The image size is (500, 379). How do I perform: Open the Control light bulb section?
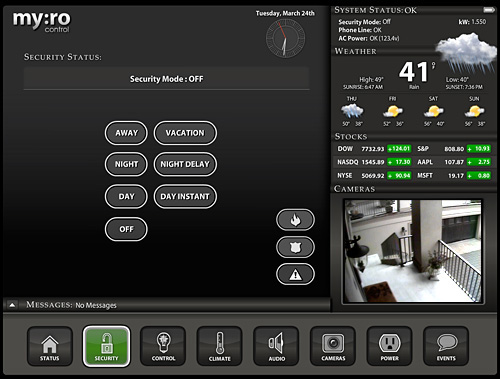tap(163, 346)
